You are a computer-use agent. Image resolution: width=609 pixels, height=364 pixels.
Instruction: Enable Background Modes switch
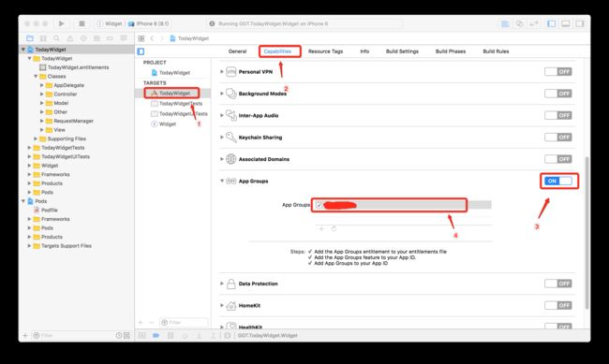tap(558, 94)
